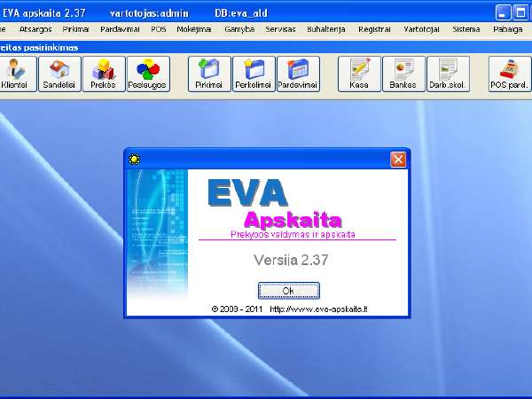Open the Mokėjimai menu

193,29
